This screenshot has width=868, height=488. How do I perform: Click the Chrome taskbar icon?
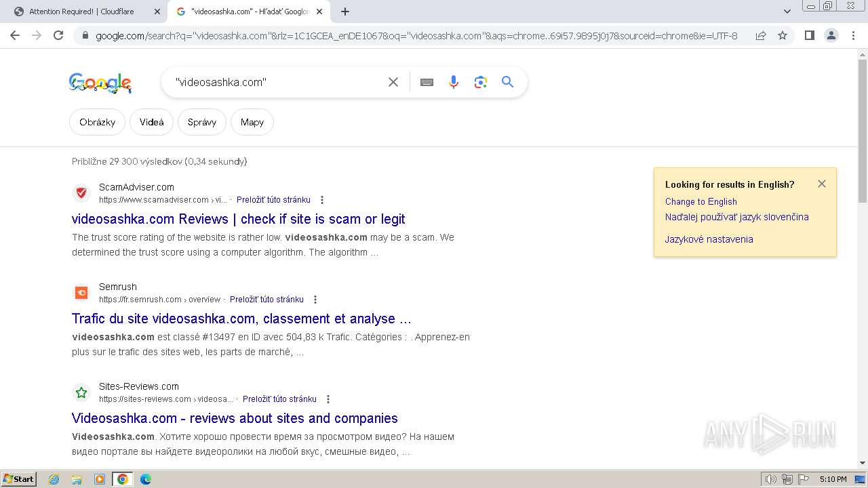tap(123, 479)
